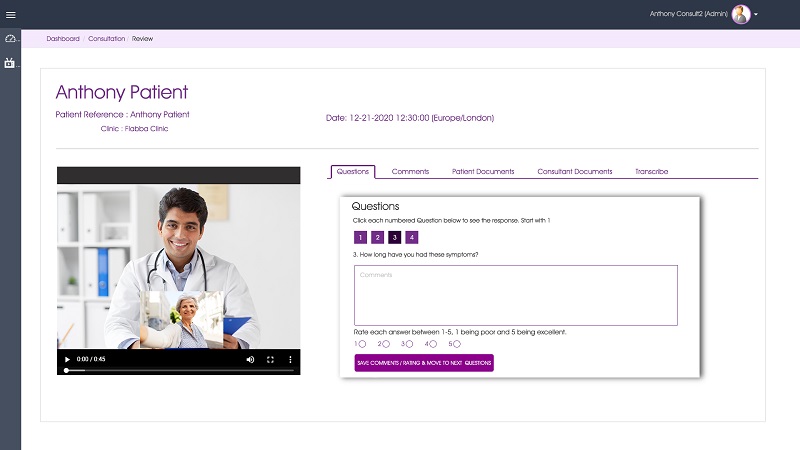Click the Anthony Patient heading
This screenshot has height=450, width=800.
(122, 92)
